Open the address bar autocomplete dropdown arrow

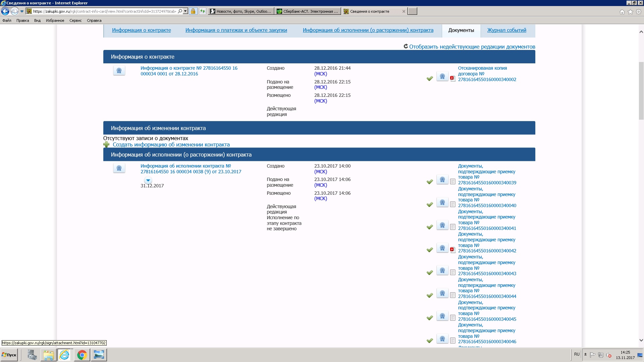tap(185, 11)
